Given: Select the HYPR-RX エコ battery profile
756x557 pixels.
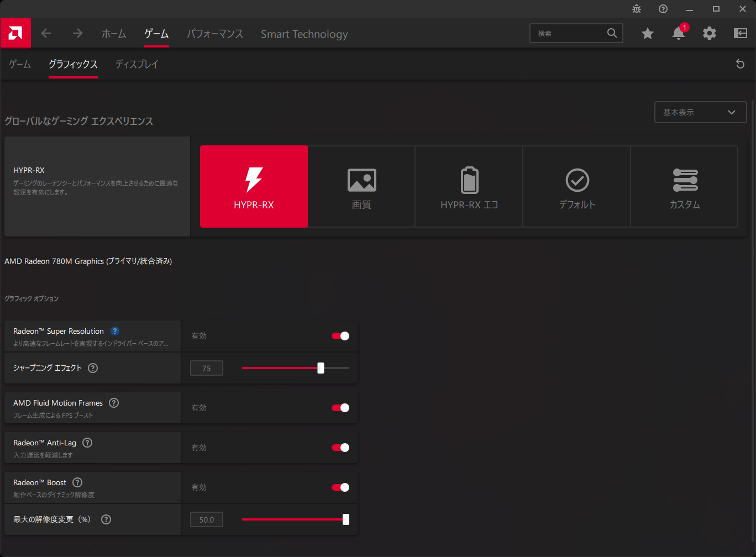Looking at the screenshot, I should tap(469, 186).
